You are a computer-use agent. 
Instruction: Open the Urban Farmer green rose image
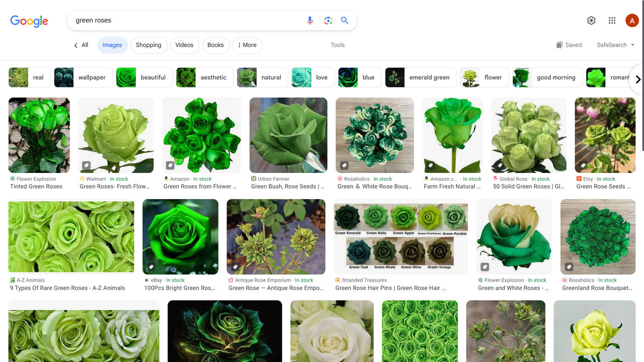tap(288, 135)
